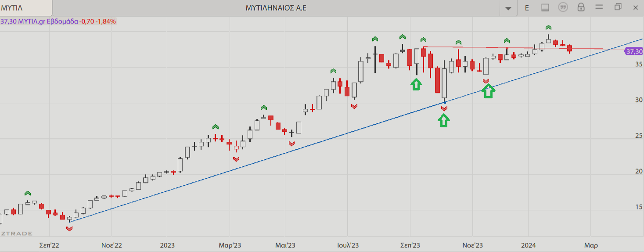Click the 2024 date axis label

click(x=528, y=245)
